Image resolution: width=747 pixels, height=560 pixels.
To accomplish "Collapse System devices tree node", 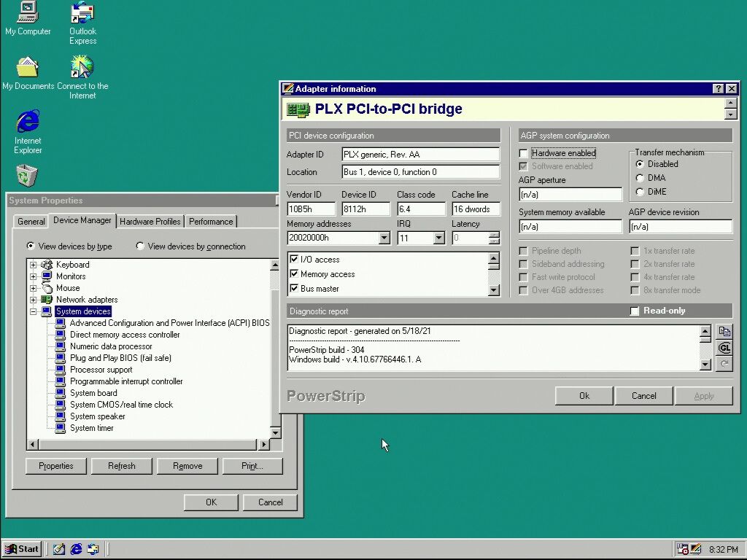I will tap(33, 311).
